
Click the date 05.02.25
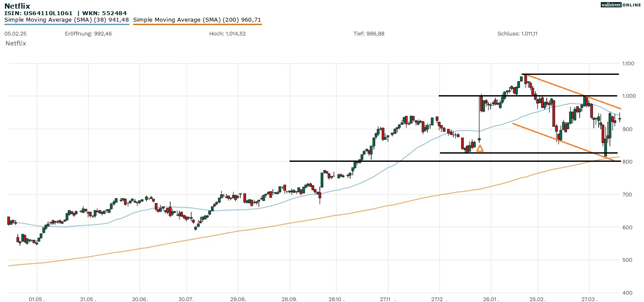pos(16,33)
